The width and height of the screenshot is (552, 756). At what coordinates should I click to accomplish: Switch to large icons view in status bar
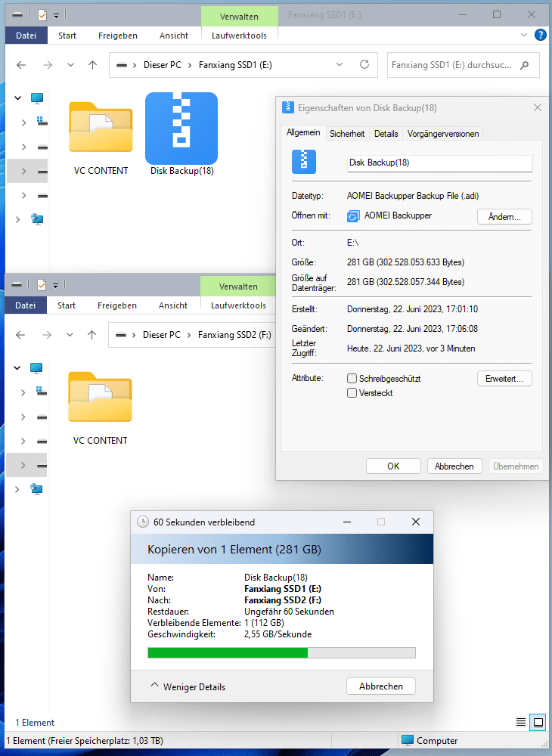tap(538, 722)
